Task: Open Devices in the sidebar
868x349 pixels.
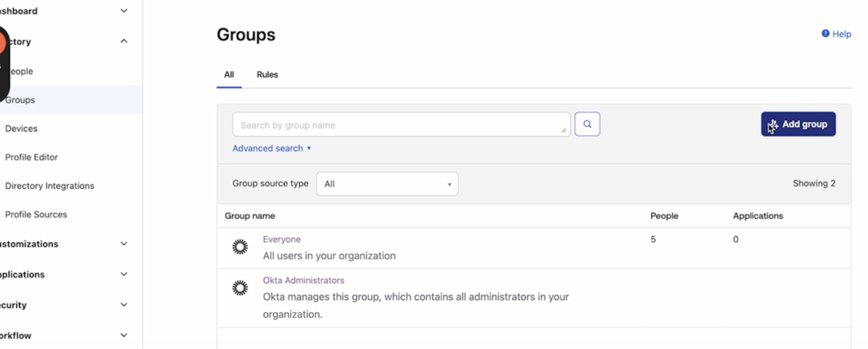Action: (21, 128)
